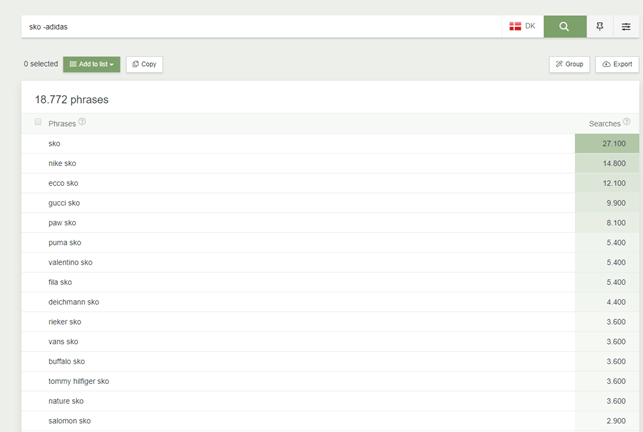Select the phrase 'fila sko'
Screen dimensions: 643x432
tap(60, 282)
